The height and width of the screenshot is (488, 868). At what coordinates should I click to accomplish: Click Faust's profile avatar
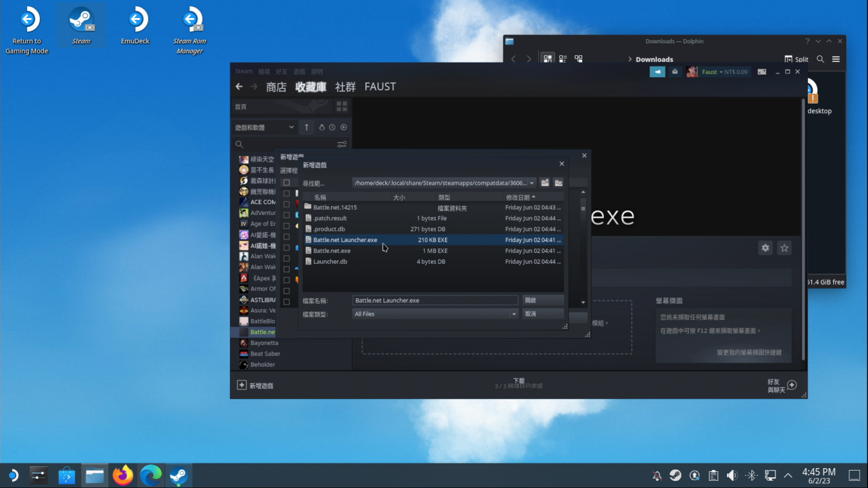pyautogui.click(x=692, y=72)
